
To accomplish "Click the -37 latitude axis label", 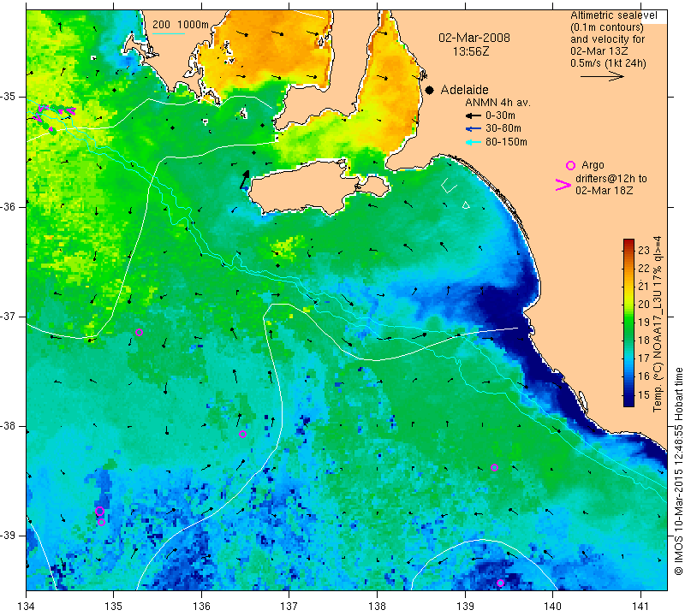I will 9,316.
